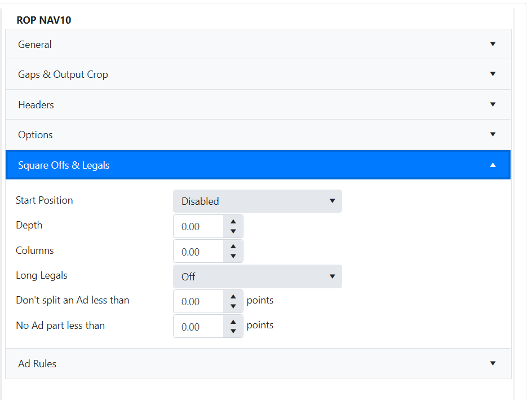
Task: Expand the Options section
Action: [x=258, y=135]
